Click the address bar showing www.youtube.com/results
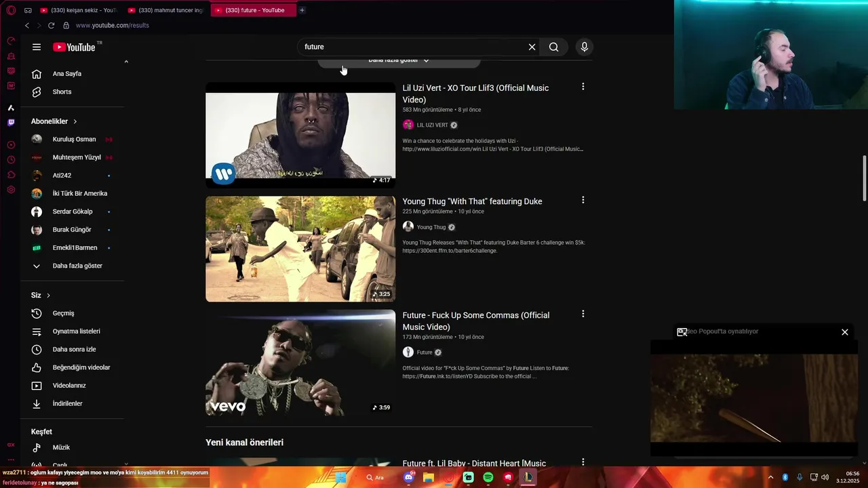The width and height of the screenshot is (868, 488). pos(113,25)
